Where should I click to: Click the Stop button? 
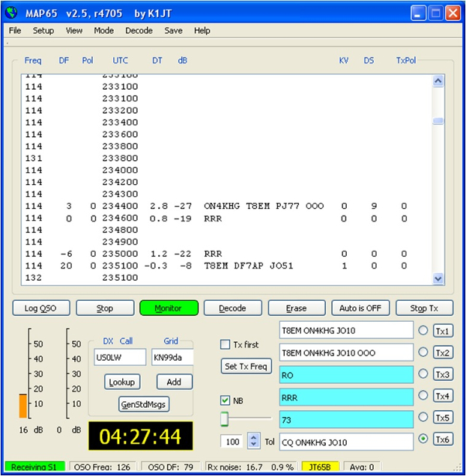coord(105,308)
